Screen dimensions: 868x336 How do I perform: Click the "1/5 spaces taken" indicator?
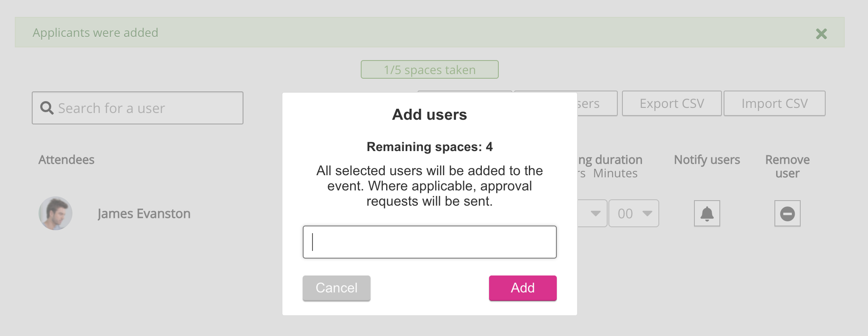[x=429, y=69]
